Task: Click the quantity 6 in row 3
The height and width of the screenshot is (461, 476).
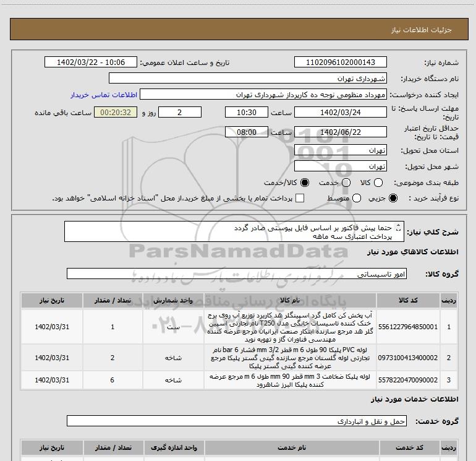Action: coord(113,380)
